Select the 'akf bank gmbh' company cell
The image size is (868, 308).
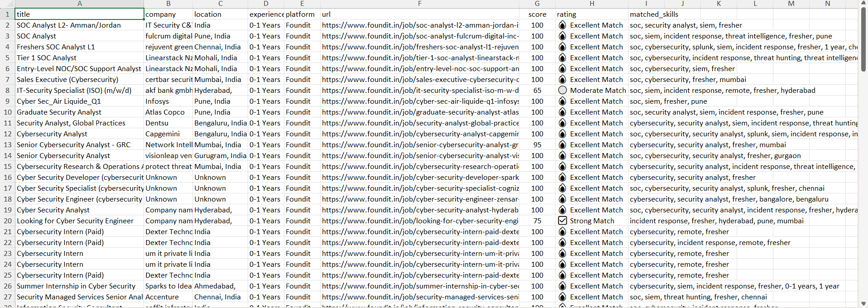click(168, 91)
